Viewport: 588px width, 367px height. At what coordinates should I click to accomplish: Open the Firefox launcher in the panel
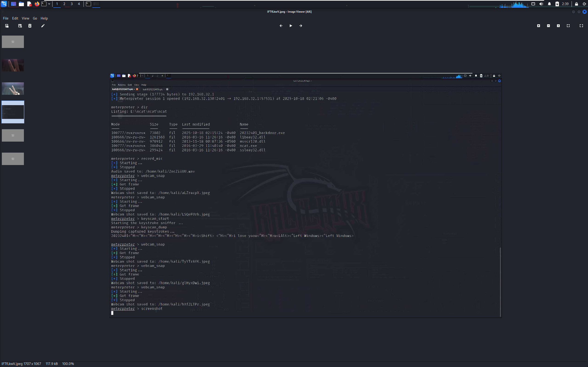37,4
